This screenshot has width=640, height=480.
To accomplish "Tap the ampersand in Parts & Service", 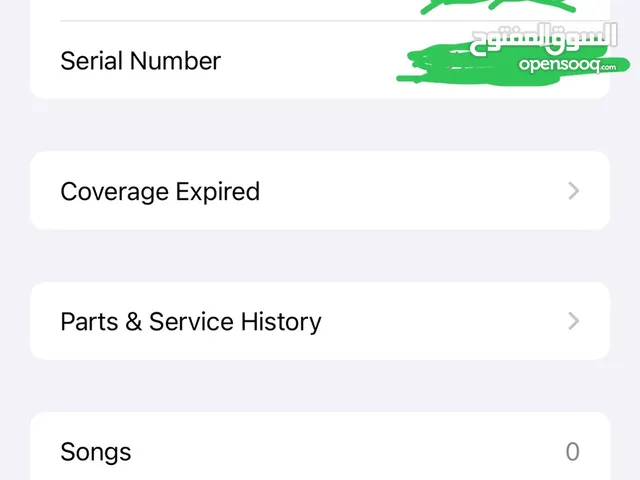I will 133,321.
